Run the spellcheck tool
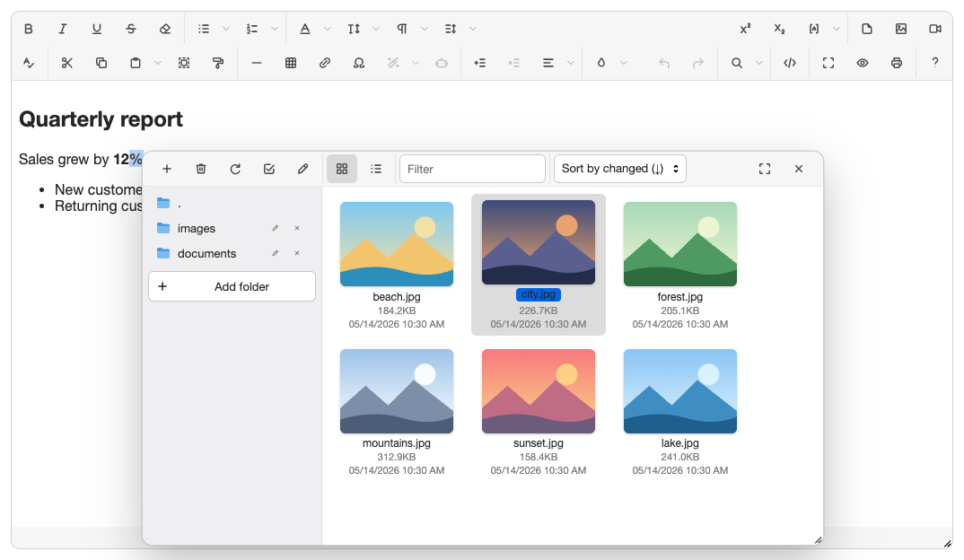The image size is (964, 560). coord(29,63)
